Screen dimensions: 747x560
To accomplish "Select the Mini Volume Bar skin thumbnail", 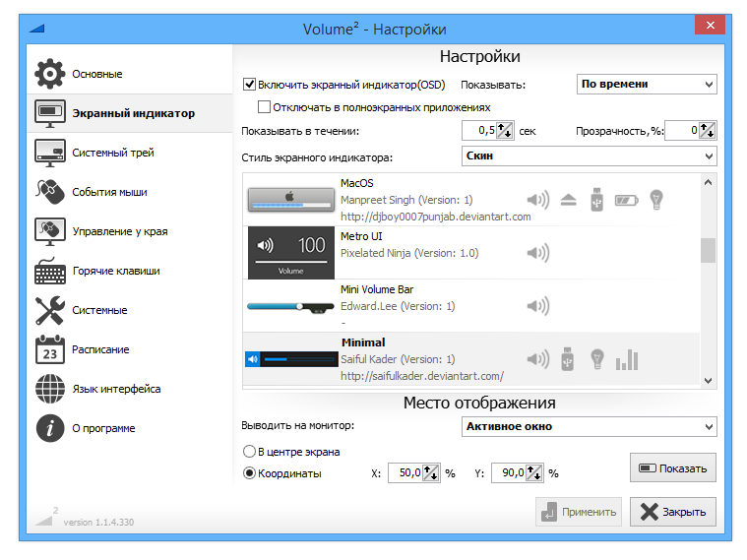I will coord(290,307).
